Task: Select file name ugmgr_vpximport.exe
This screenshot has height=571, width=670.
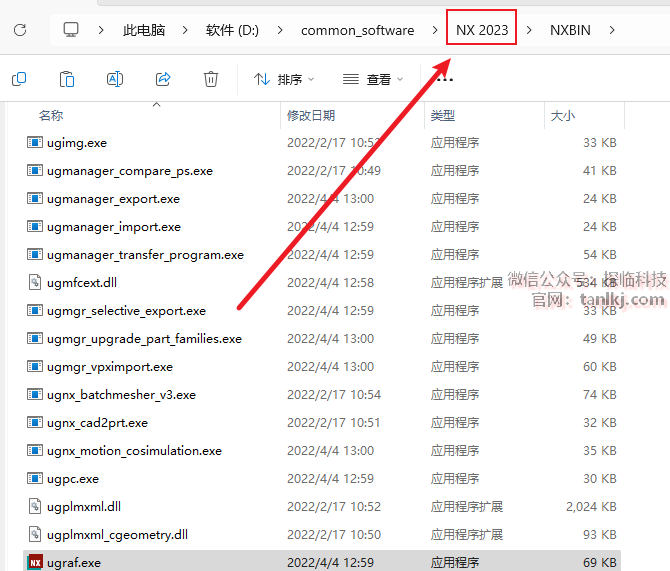Action: tap(110, 367)
